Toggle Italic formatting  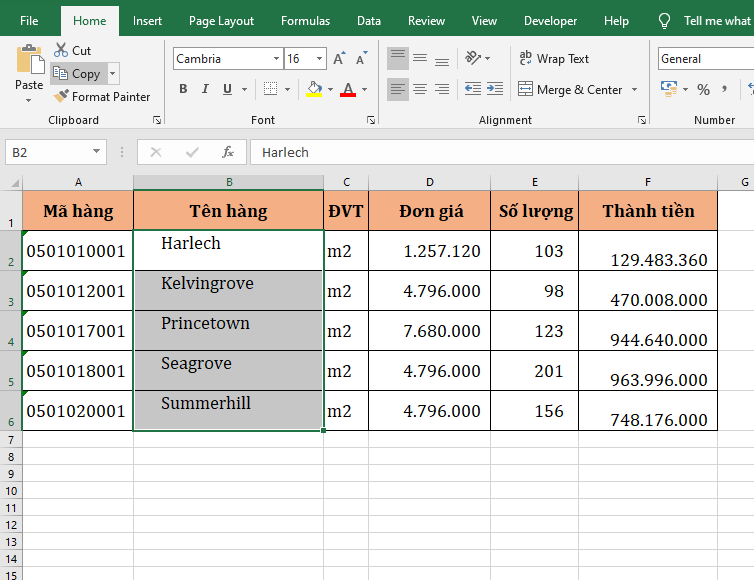[x=206, y=90]
